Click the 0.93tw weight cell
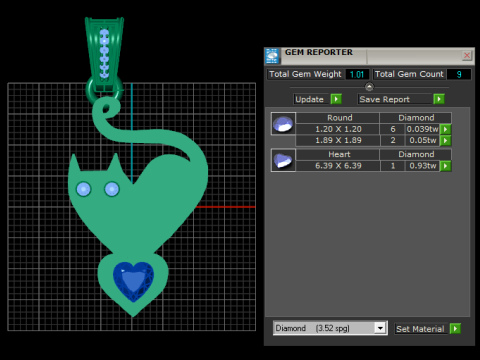This screenshot has height=360, width=480. click(x=422, y=166)
